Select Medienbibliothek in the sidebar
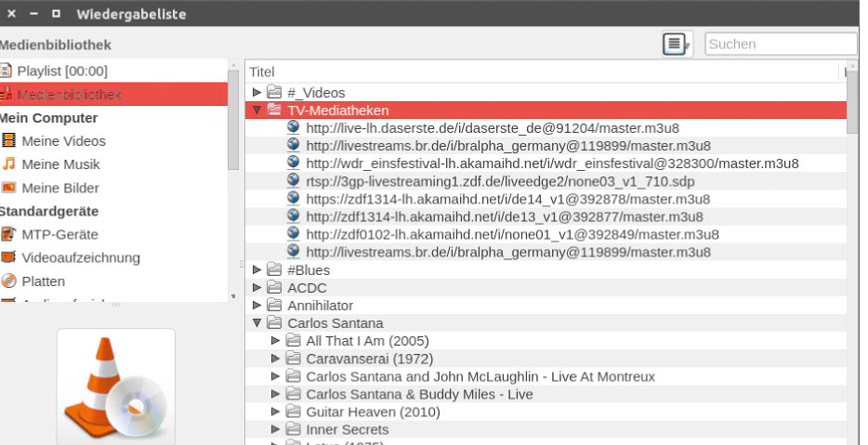 pyautogui.click(x=113, y=94)
